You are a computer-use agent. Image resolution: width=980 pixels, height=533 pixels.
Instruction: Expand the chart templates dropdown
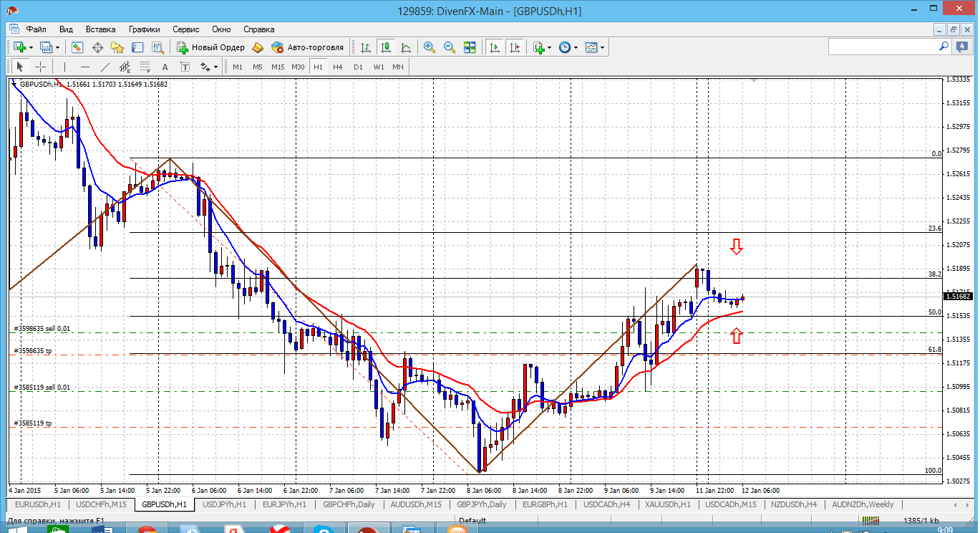click(602, 47)
